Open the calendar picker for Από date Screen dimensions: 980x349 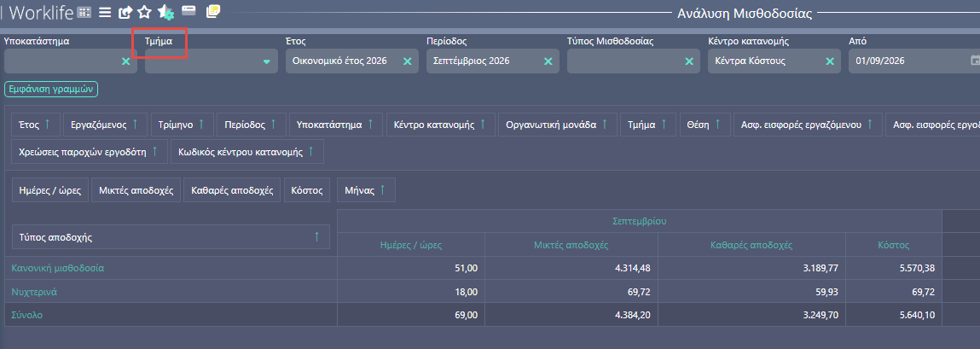click(974, 61)
